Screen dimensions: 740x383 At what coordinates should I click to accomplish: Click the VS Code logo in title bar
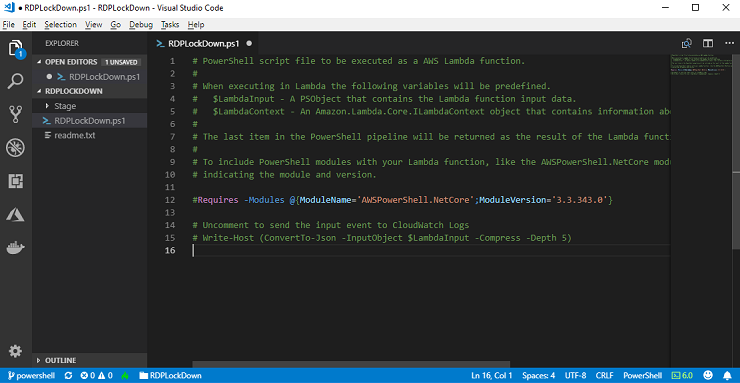click(8, 8)
